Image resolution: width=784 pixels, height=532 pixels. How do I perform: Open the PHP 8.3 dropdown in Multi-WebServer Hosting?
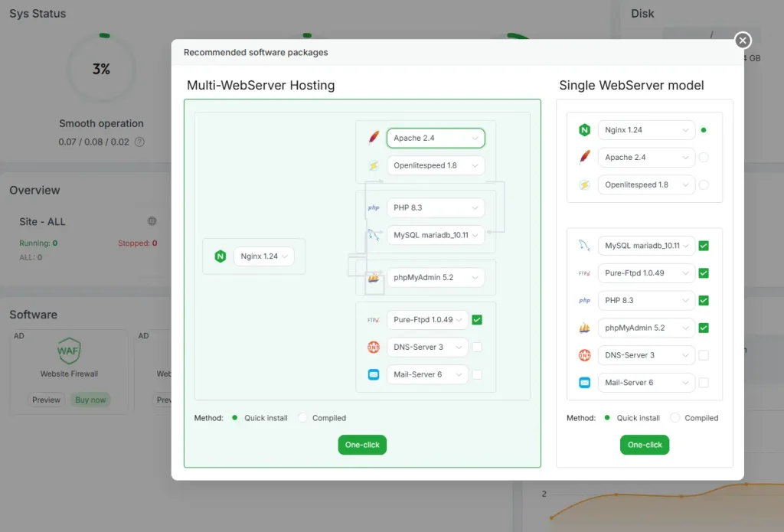click(436, 207)
